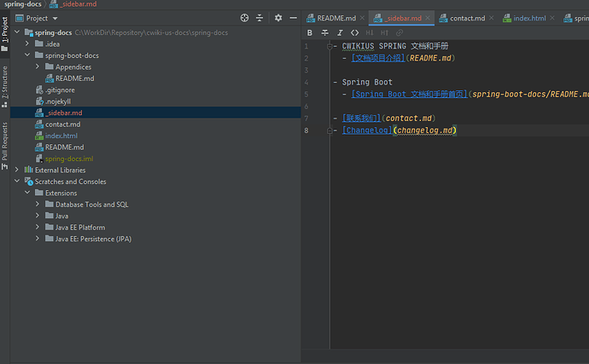Viewport: 589px width, 364px height.
Task: Click the Appendices folder icon
Action: (50, 66)
